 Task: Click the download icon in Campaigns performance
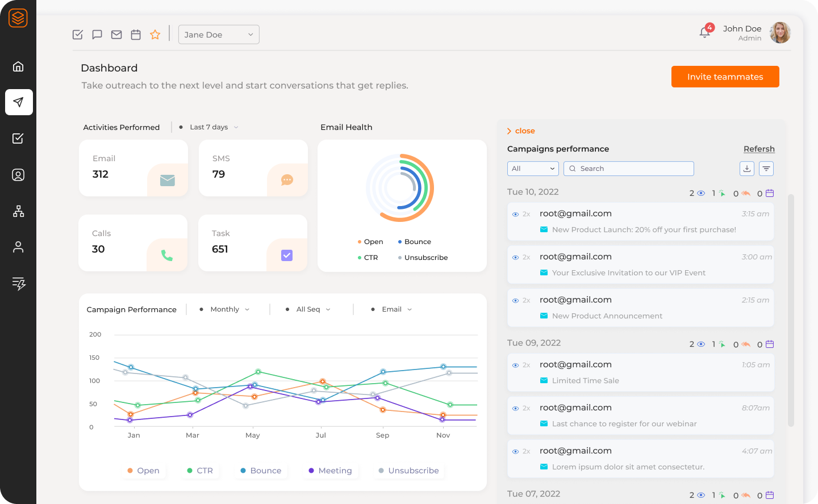pos(747,169)
